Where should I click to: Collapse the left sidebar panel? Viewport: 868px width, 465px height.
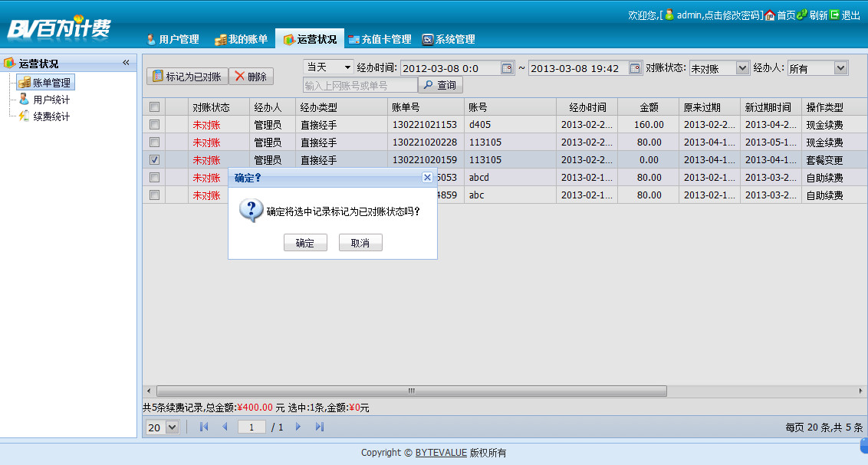(x=126, y=63)
